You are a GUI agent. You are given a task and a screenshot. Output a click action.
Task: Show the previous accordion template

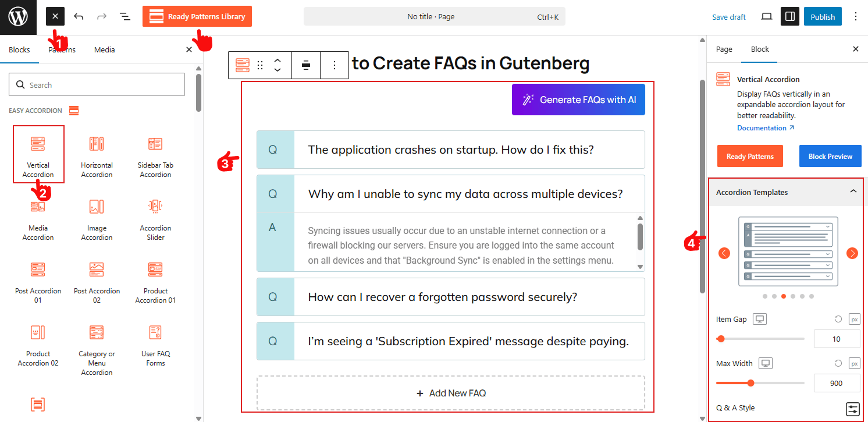point(724,253)
